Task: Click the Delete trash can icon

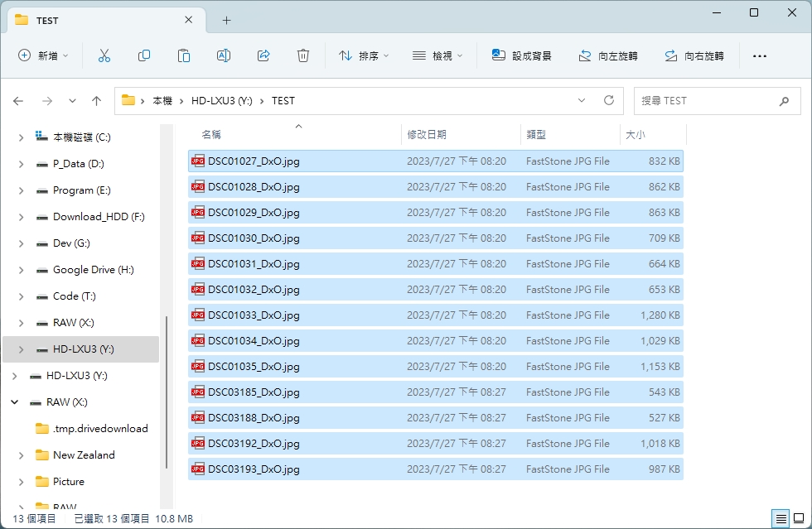Action: 303,55
